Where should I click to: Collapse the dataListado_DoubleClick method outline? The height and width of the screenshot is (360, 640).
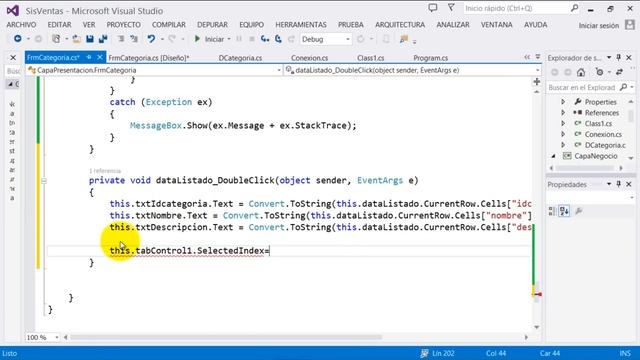click(x=44, y=180)
